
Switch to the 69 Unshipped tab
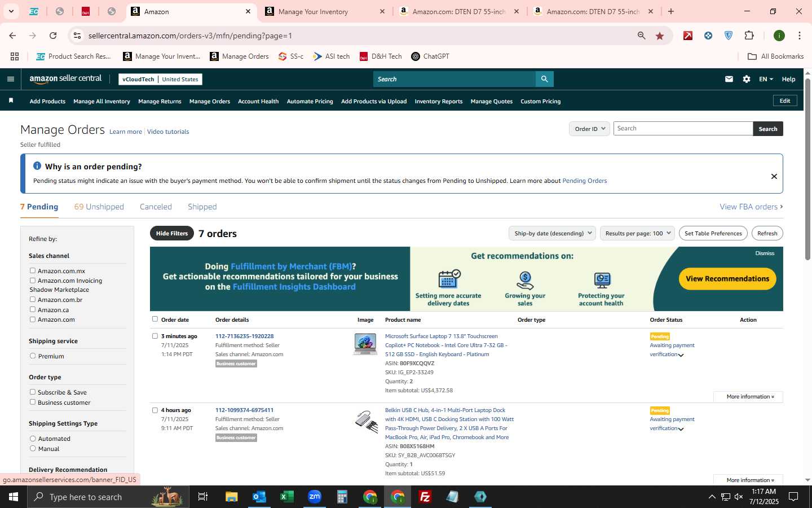(x=99, y=207)
